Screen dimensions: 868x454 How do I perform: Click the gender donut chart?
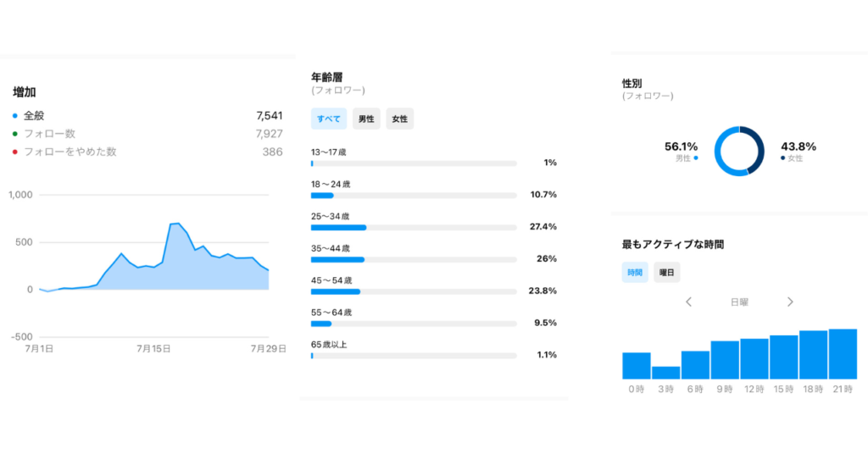(x=739, y=152)
